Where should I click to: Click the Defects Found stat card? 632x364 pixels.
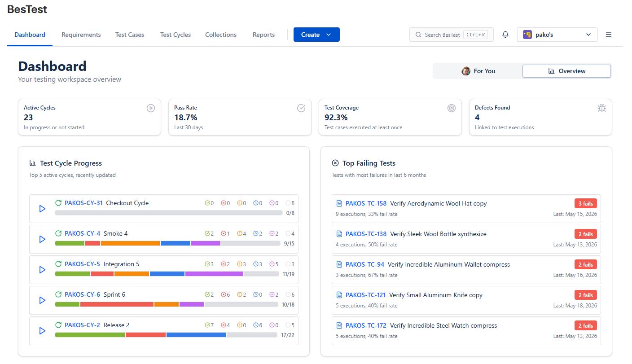click(540, 117)
